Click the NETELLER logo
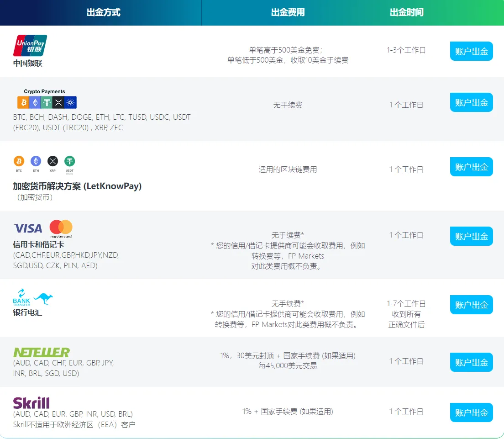The height and width of the screenshot is (439, 504). click(x=42, y=353)
